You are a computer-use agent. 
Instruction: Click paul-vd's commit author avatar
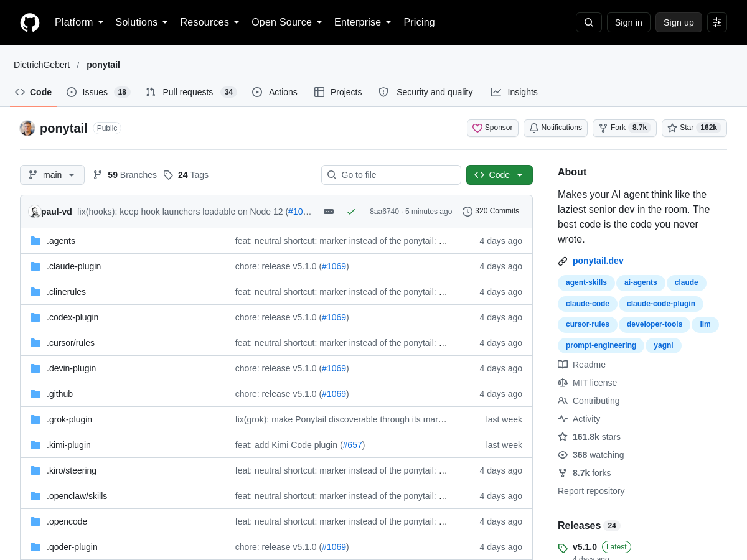(x=34, y=212)
